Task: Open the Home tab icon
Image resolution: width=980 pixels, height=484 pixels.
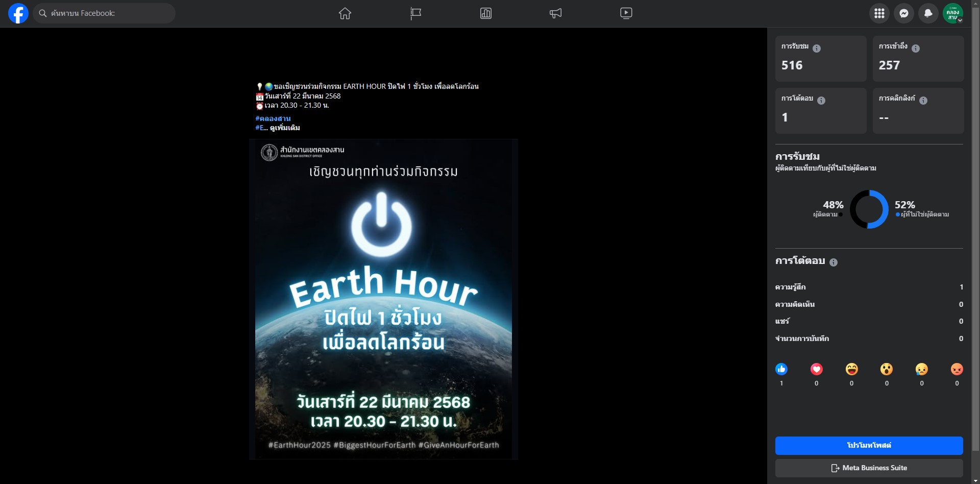Action: [x=345, y=13]
